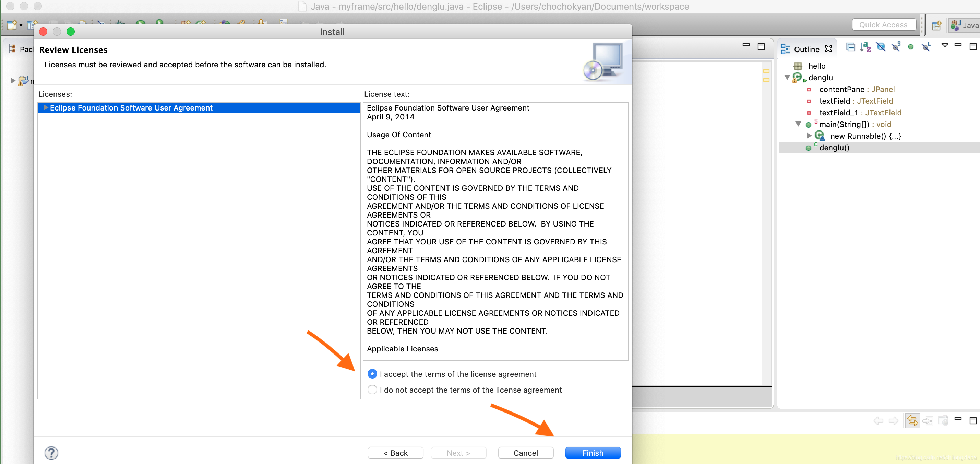Screen dimensions: 980x464
Task: Click Collapse All icon in Outline toolbar
Action: tap(851, 47)
